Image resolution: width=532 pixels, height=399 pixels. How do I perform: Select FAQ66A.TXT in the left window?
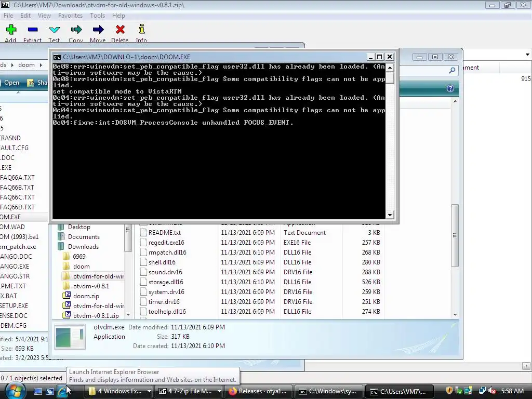[x=17, y=178]
